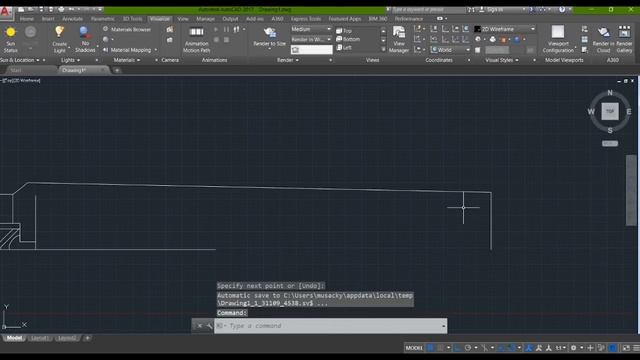640x360 pixels.
Task: Expand the Materials panel
Action: coord(127,60)
